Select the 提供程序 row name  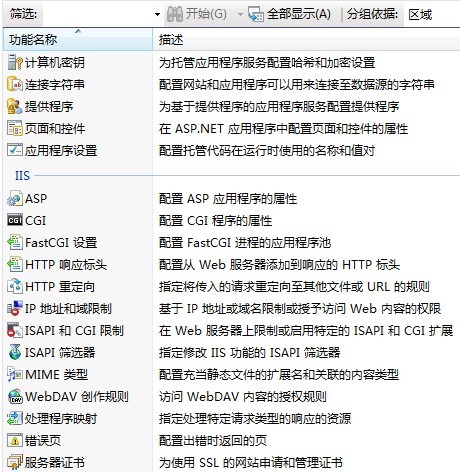[49, 107]
